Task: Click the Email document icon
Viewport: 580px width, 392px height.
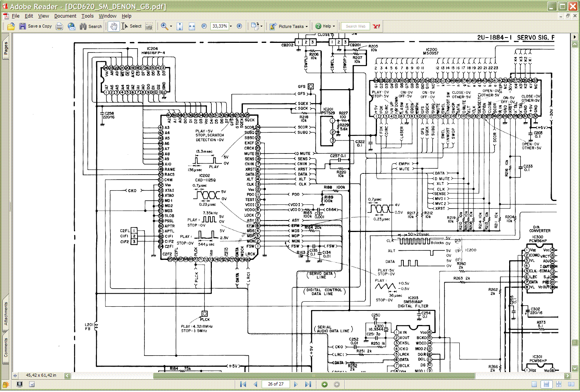Action: coord(71,26)
